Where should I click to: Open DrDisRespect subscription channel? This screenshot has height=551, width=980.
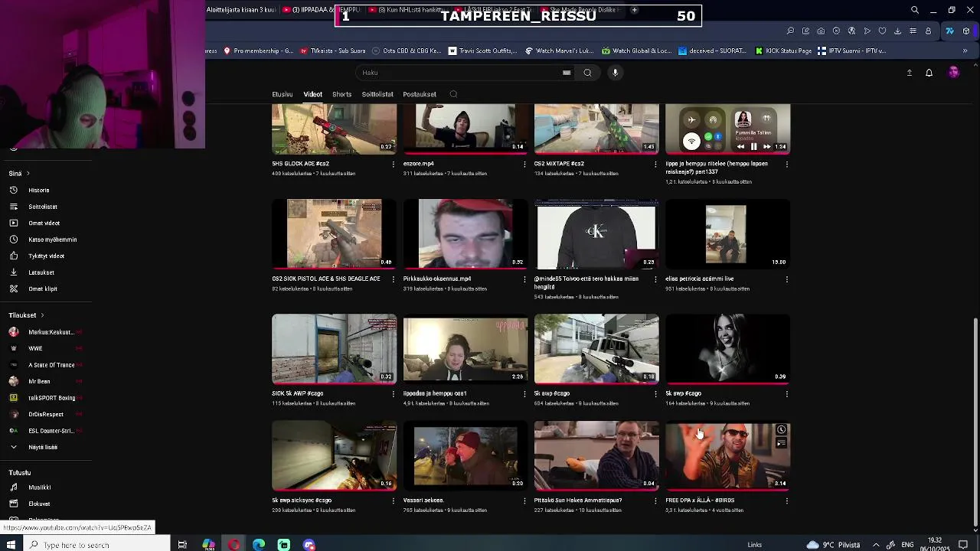point(46,414)
